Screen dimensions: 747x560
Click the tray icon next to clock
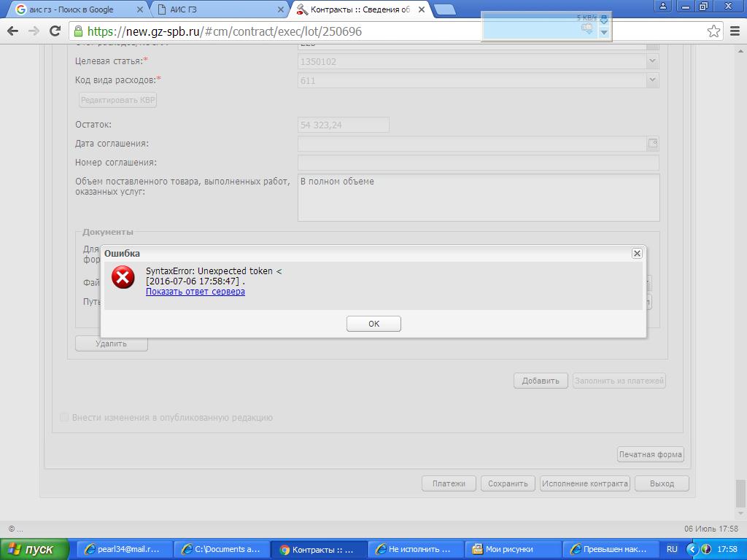click(x=706, y=550)
